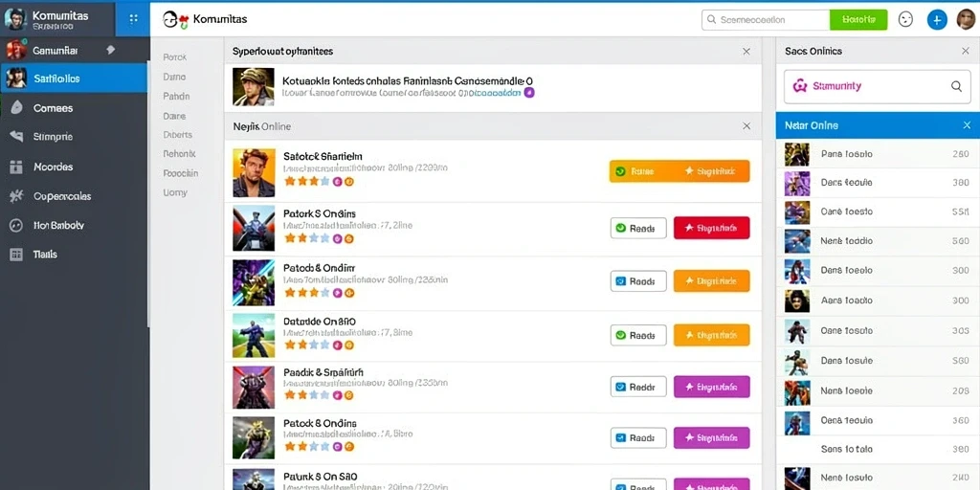Open the smiley face icon in top bar
This screenshot has height=490, width=980.
tap(905, 19)
